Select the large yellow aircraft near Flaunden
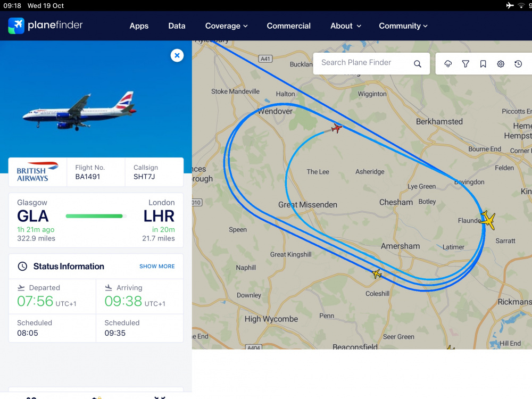The width and height of the screenshot is (532, 399). tap(488, 220)
